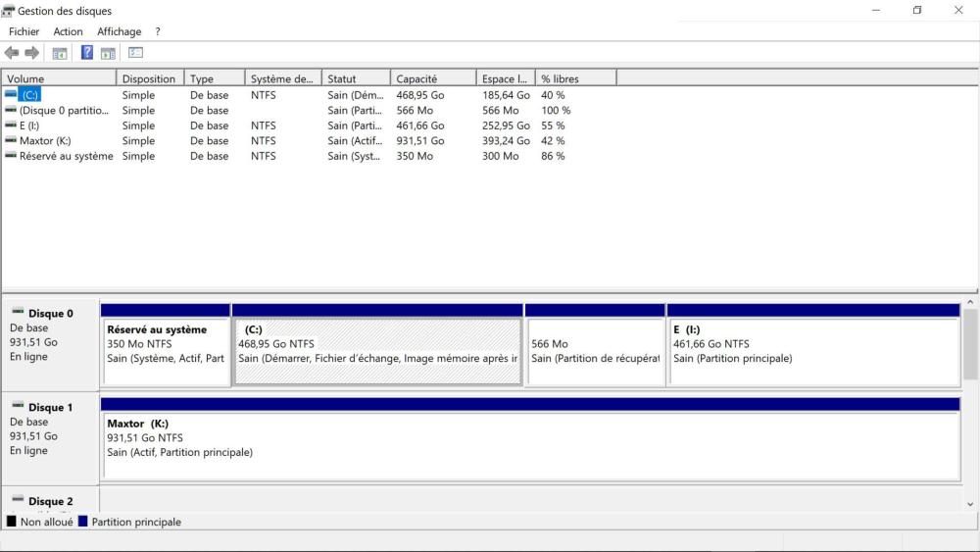Sort by the Volume column header
Viewport: 980px width, 552px height.
click(x=60, y=78)
